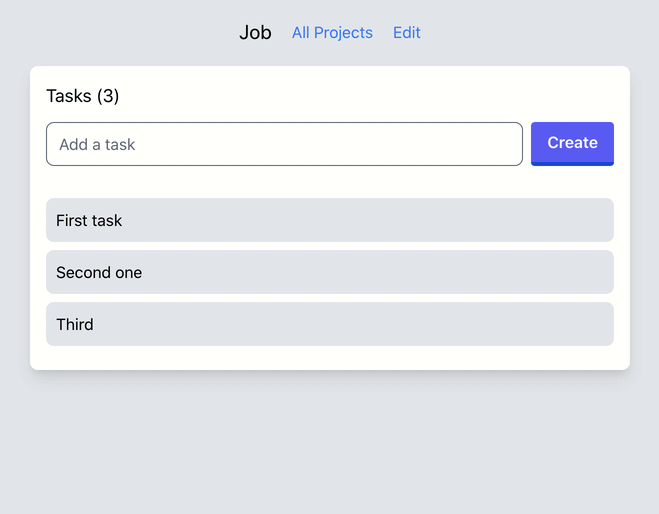This screenshot has width=659, height=514.
Task: Click the Create button
Action: tap(572, 143)
